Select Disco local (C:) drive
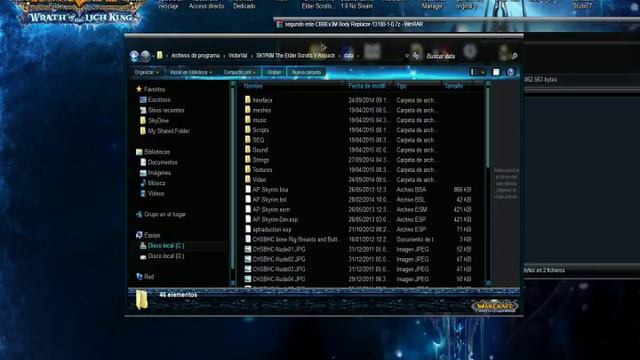This screenshot has width=640, height=360. pos(162,245)
